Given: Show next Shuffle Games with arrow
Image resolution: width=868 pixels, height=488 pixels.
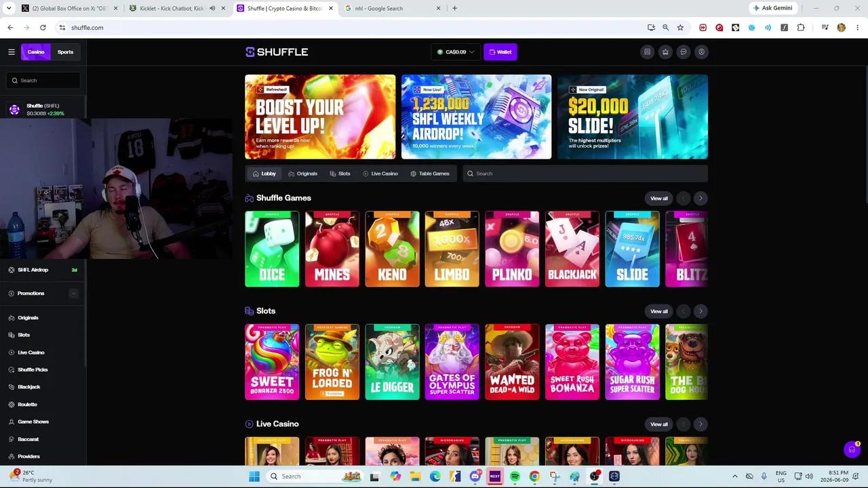Looking at the screenshot, I should pyautogui.click(x=701, y=198).
